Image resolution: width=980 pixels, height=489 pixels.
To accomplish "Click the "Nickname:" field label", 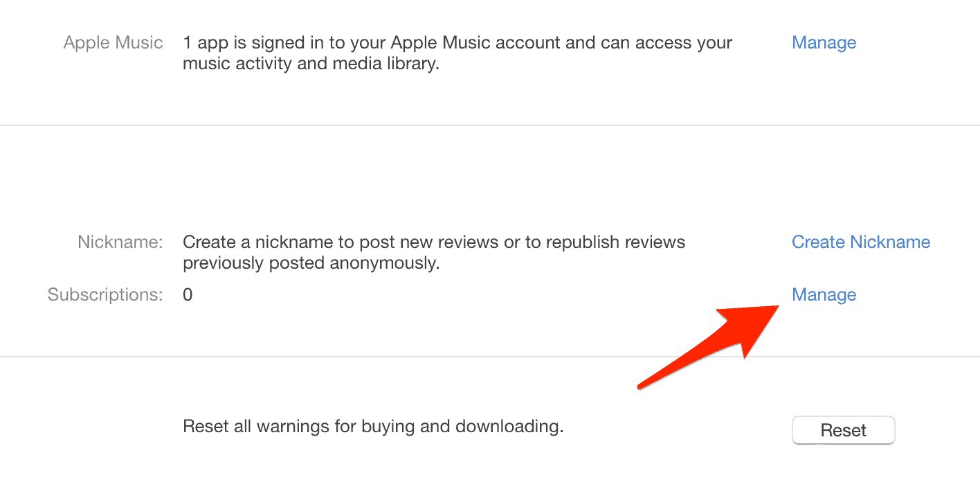I will point(120,242).
